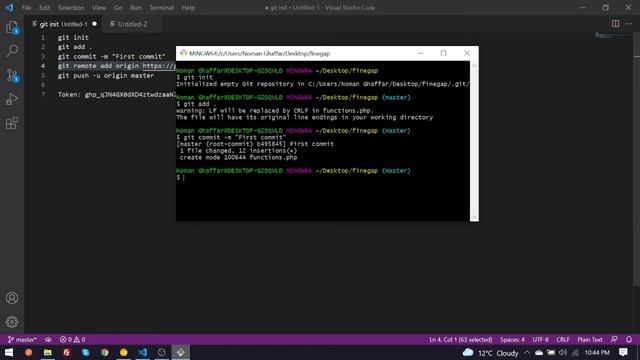The width and height of the screenshot is (640, 360).
Task: Open the Accounts menu icon
Action: (x=12, y=298)
